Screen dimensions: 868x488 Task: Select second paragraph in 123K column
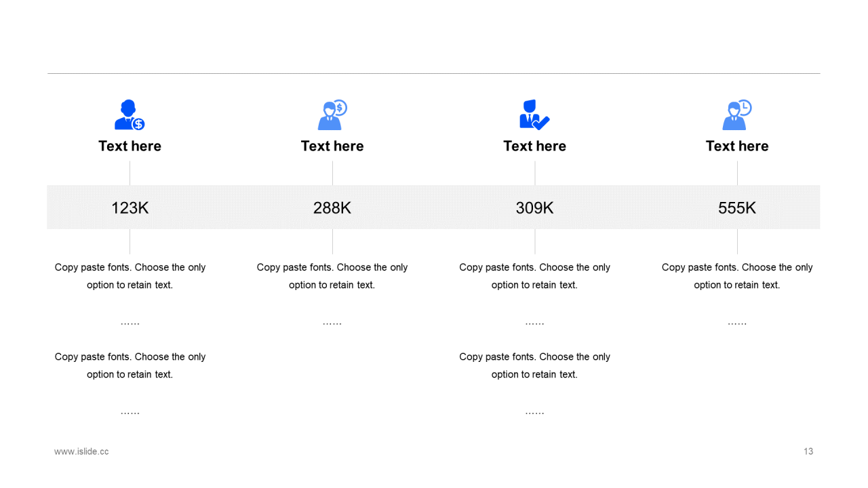[130, 365]
